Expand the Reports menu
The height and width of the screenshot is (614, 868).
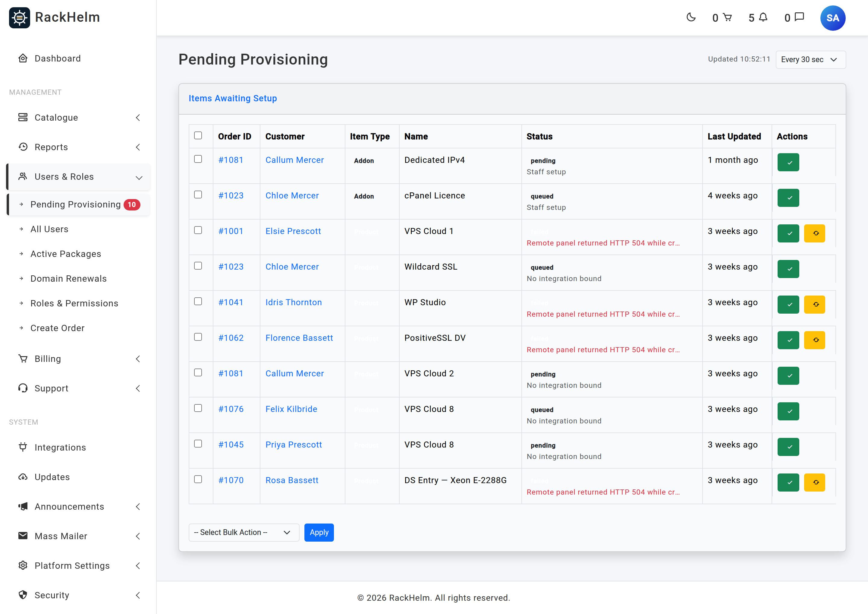tap(78, 147)
